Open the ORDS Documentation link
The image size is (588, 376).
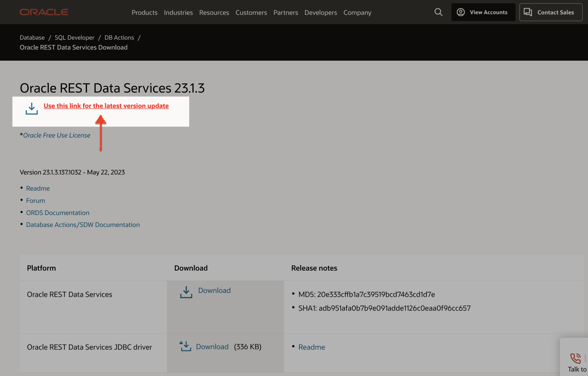[x=57, y=213]
